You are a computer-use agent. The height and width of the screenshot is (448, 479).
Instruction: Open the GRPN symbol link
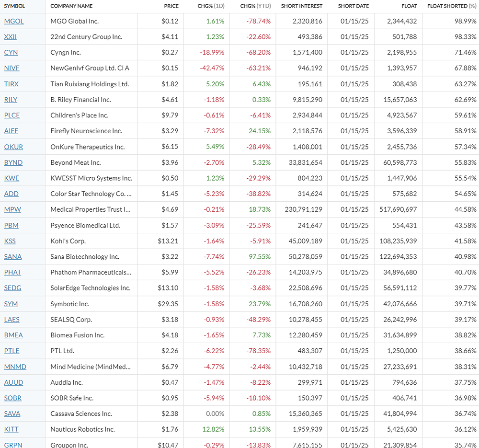coord(13,445)
